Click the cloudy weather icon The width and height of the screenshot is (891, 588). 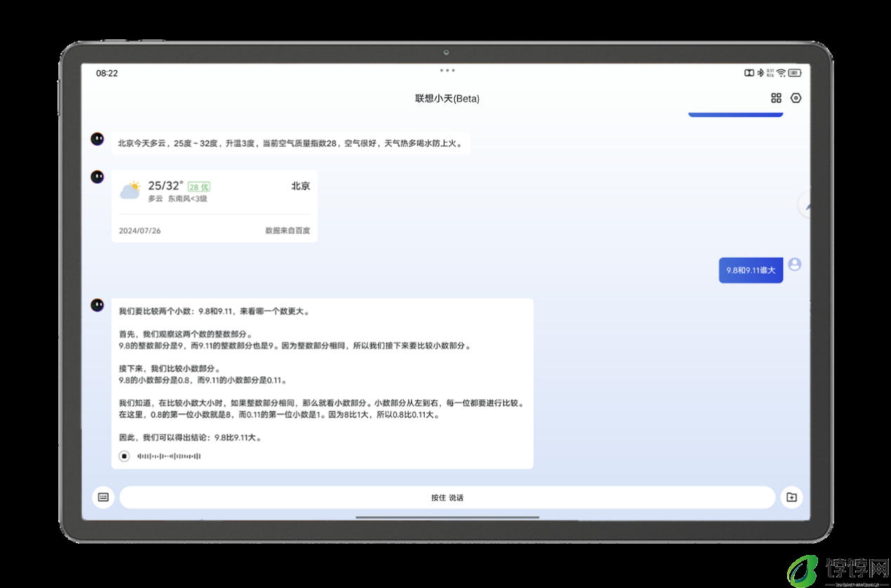coord(130,190)
